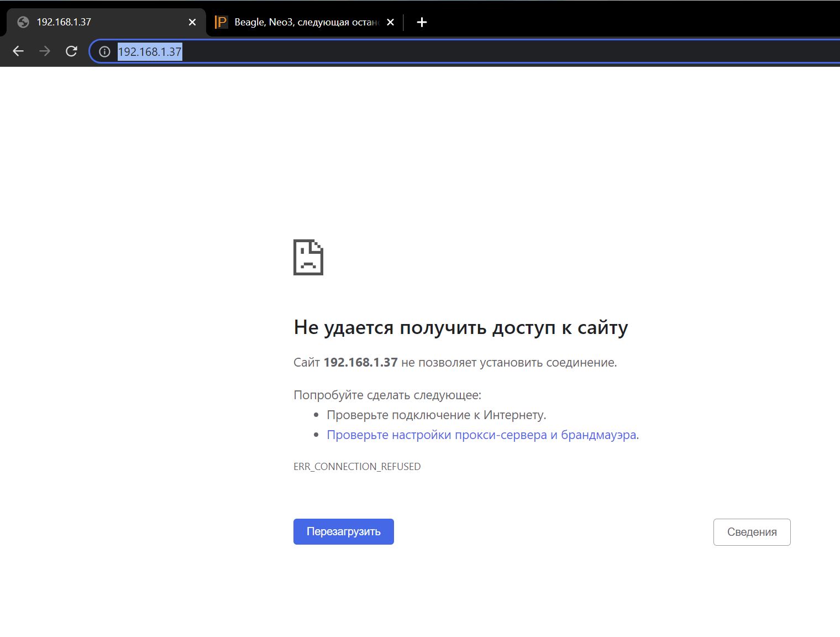The height and width of the screenshot is (637, 840).
Task: Click the Forward navigation arrow
Action: (x=45, y=51)
